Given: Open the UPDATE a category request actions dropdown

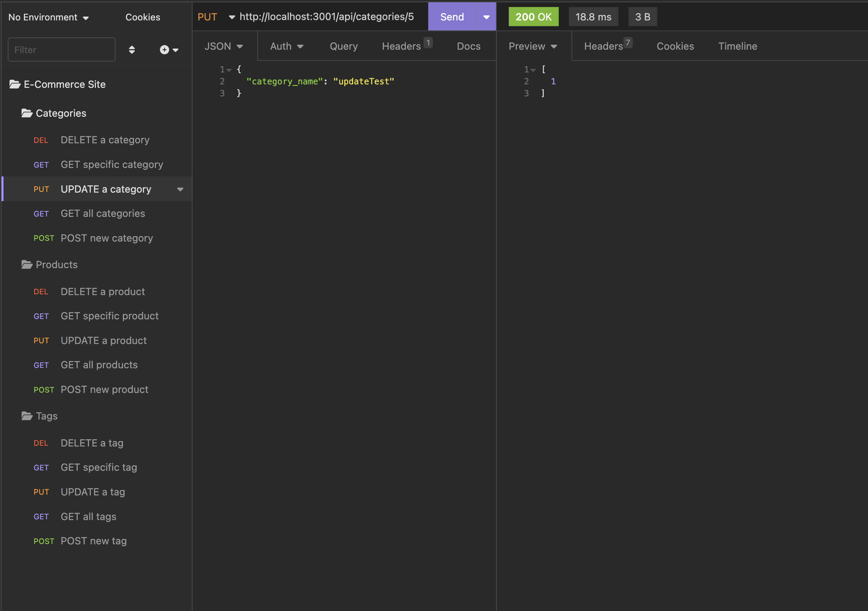Looking at the screenshot, I should click(180, 189).
